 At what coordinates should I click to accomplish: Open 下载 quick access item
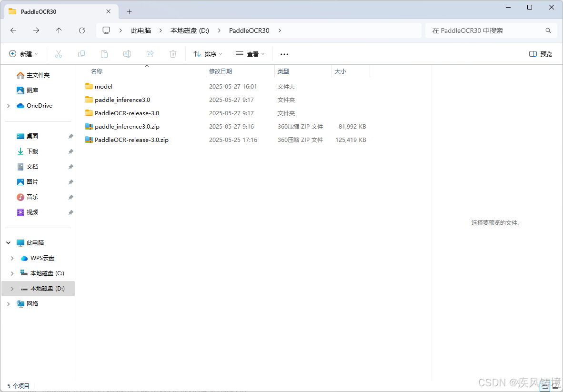(x=28, y=151)
